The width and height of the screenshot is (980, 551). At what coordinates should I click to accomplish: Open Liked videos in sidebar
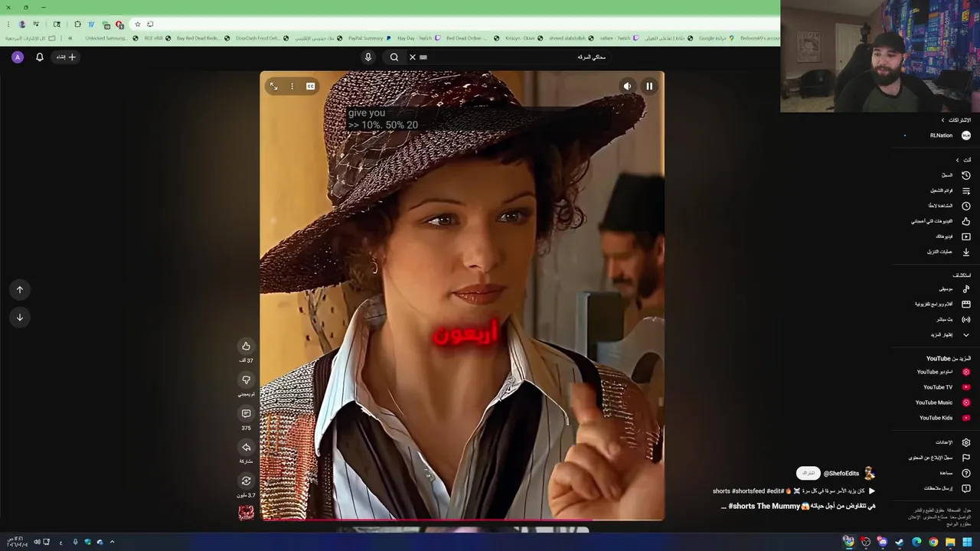(x=936, y=221)
